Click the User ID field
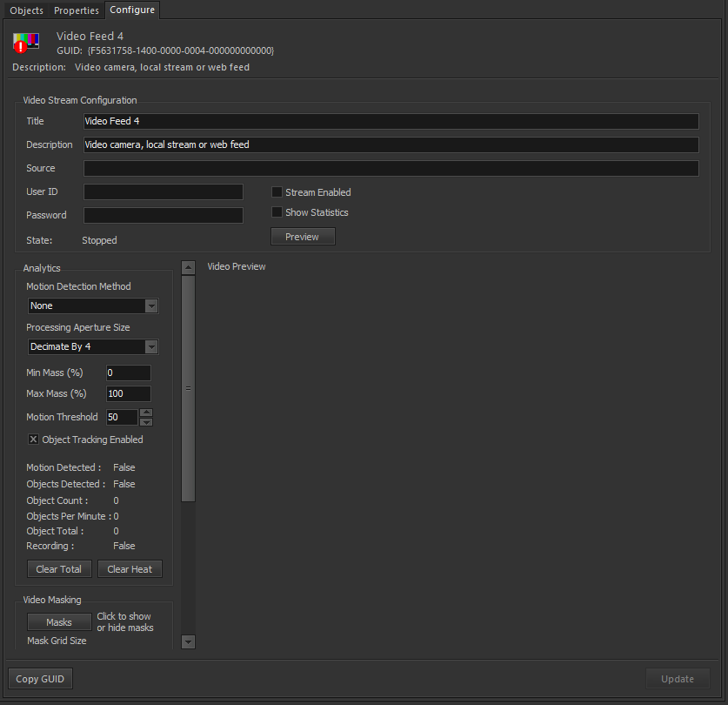The height and width of the screenshot is (705, 728). 163,192
